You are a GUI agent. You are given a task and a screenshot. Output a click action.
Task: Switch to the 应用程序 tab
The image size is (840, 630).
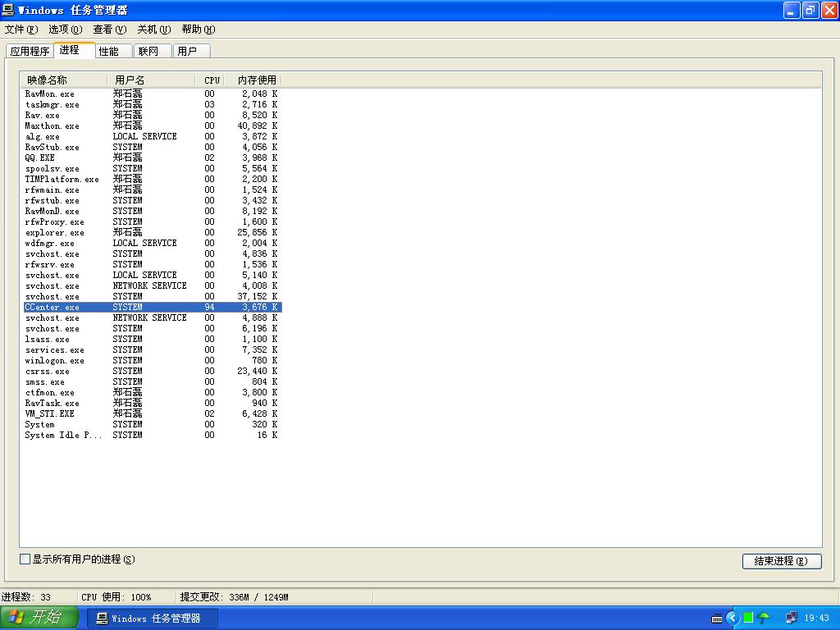tap(30, 52)
